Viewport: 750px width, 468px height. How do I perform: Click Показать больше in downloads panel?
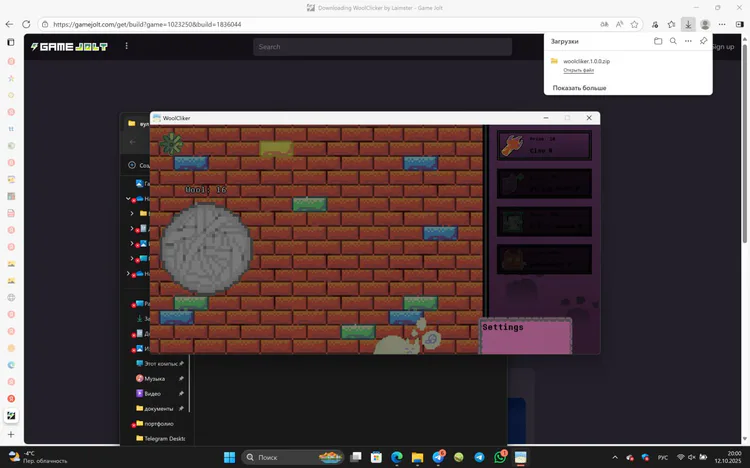pos(579,88)
